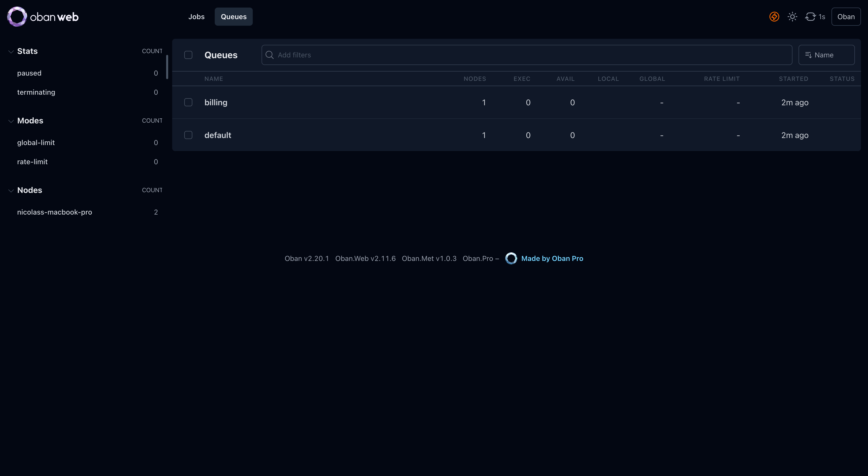
Task: Check the billing queue checkbox
Action: coord(188,102)
